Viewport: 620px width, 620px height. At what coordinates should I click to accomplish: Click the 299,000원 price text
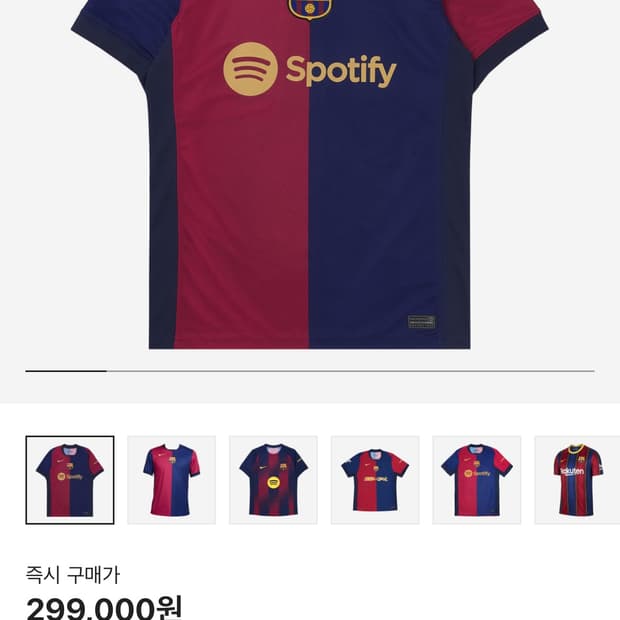(x=104, y=607)
